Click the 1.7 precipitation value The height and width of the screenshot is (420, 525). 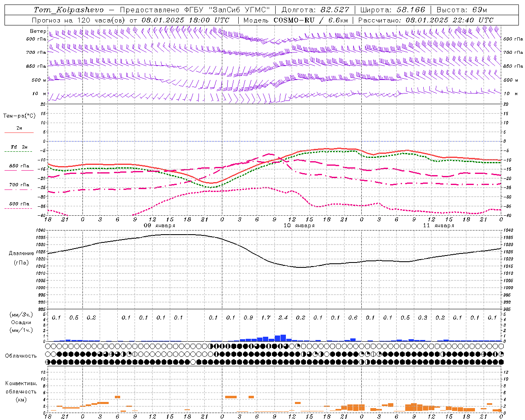click(266, 317)
